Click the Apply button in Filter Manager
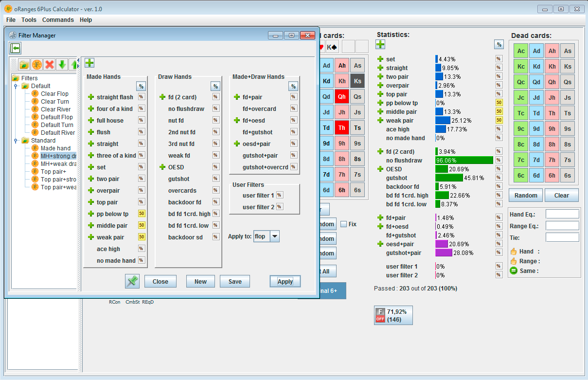 285,281
